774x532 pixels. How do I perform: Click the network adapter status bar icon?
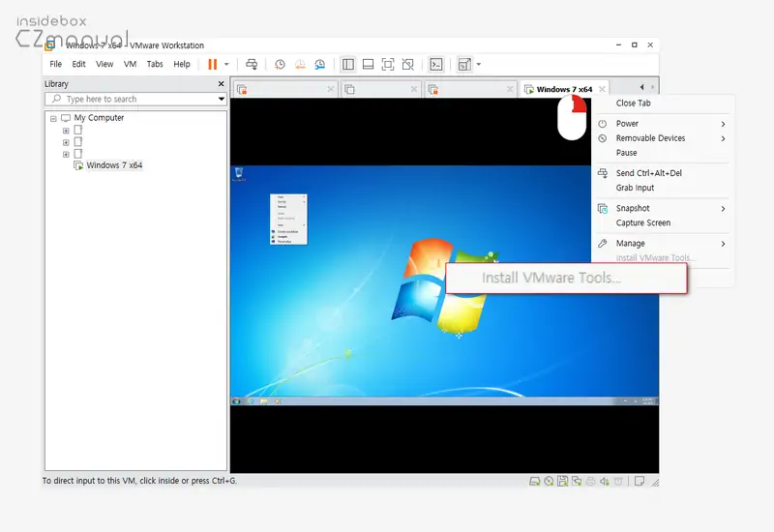click(x=577, y=481)
